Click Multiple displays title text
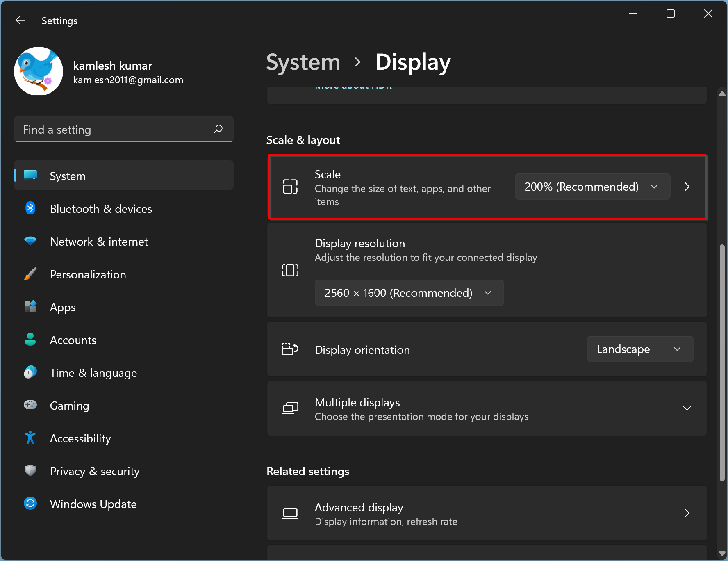 click(357, 402)
